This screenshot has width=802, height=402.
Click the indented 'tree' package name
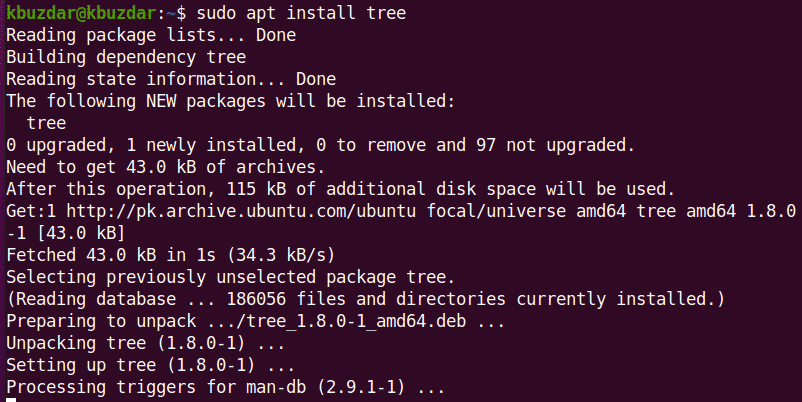pyautogui.click(x=47, y=124)
